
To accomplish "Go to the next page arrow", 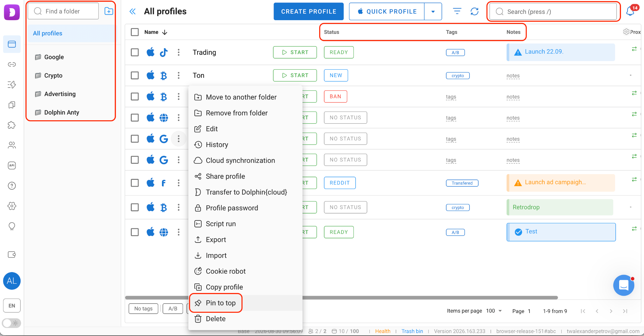I will [611, 311].
